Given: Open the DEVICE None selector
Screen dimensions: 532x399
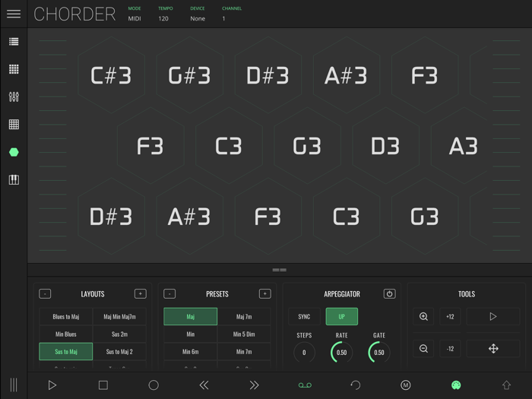Looking at the screenshot, I should pyautogui.click(x=198, y=14).
